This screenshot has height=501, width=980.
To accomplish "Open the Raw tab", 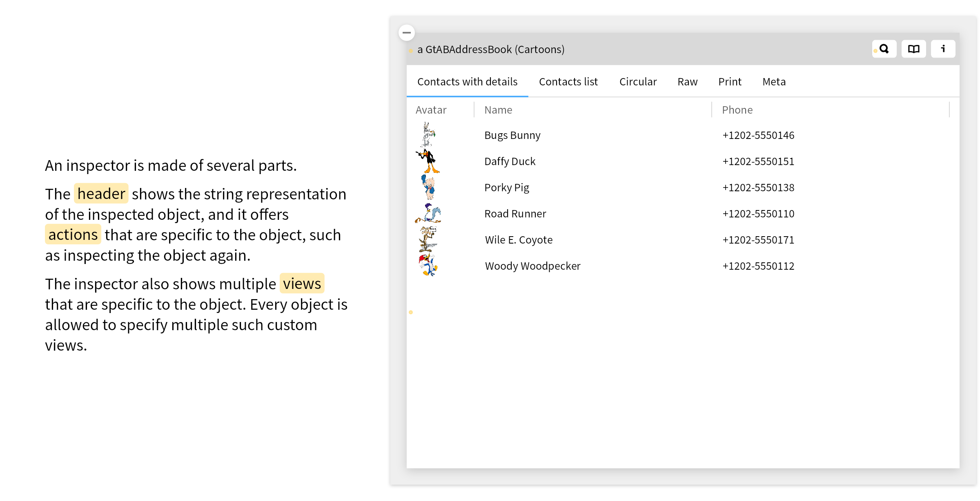I will tap(688, 82).
